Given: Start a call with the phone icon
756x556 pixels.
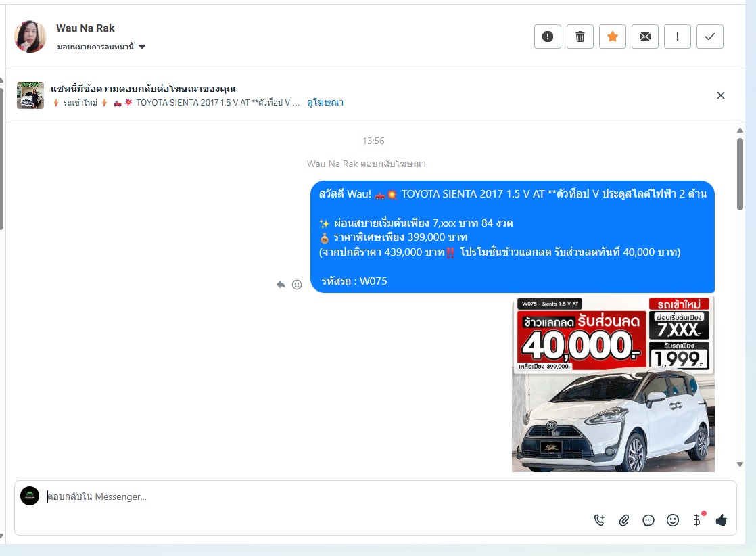Looking at the screenshot, I should 599,520.
